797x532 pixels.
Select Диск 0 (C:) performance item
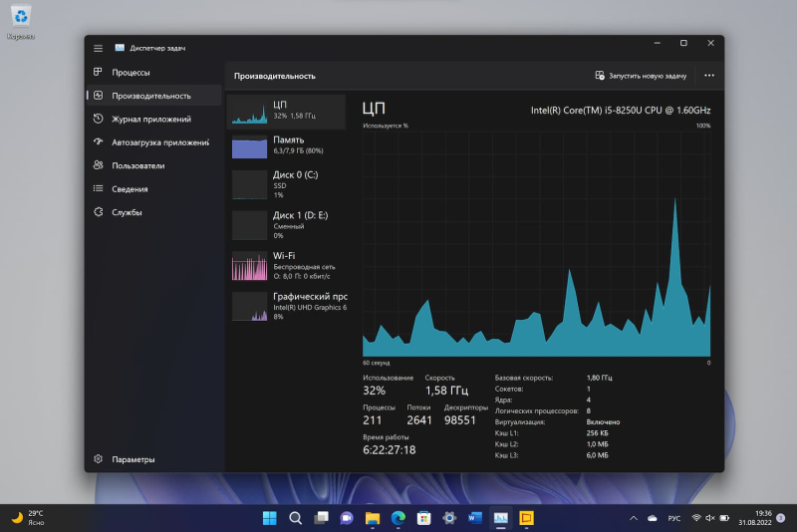point(286,185)
